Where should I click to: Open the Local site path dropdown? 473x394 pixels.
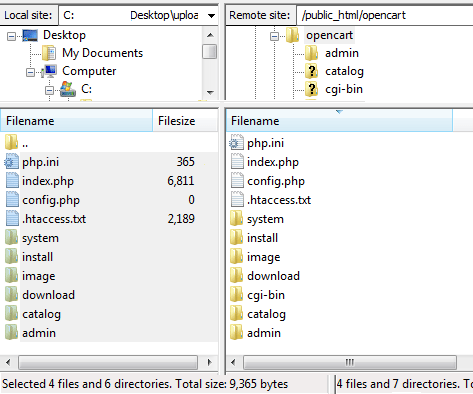click(211, 15)
